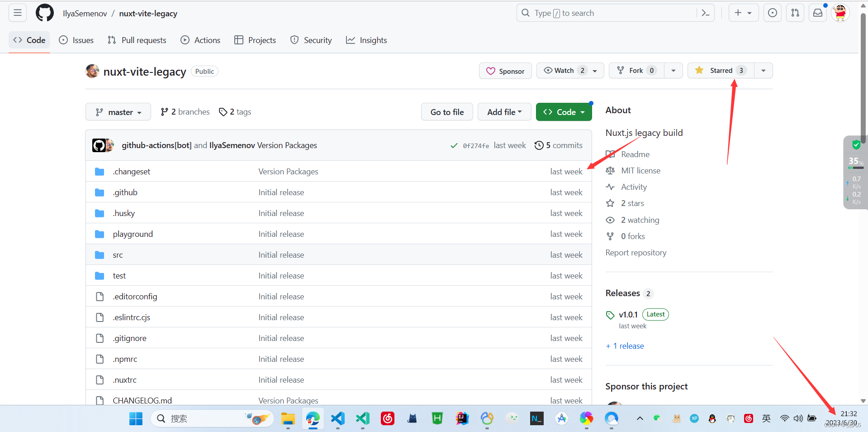This screenshot has width=868, height=432.
Task: Open the master branch selector
Action: pos(118,112)
